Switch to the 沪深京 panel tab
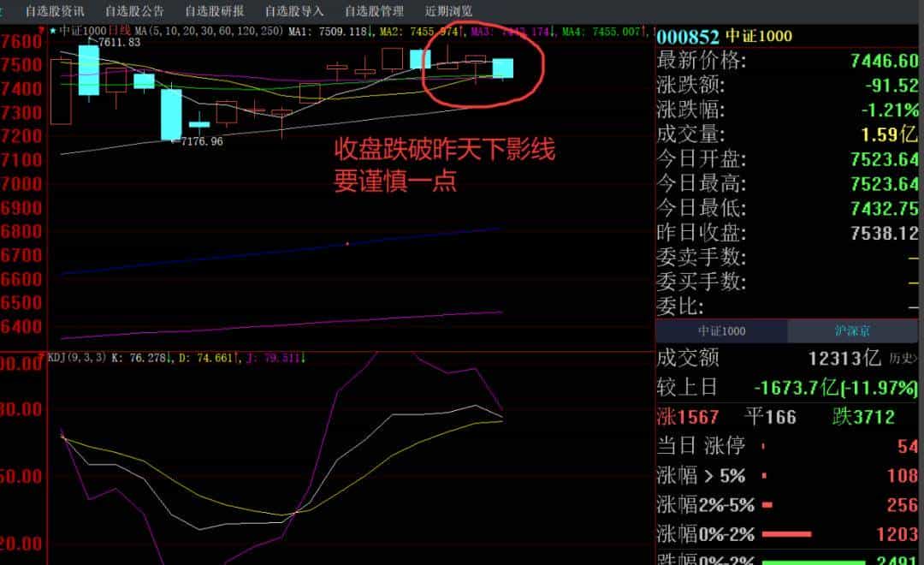This screenshot has width=924, height=565. click(853, 331)
